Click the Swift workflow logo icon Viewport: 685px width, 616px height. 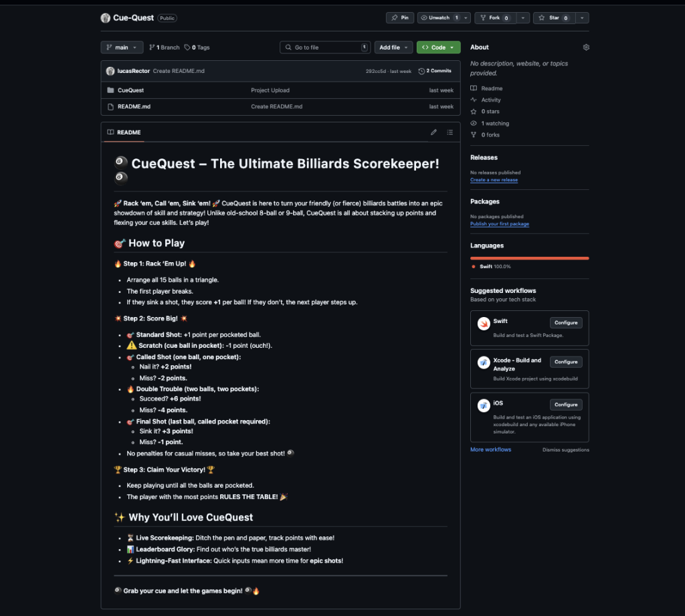pyautogui.click(x=484, y=324)
